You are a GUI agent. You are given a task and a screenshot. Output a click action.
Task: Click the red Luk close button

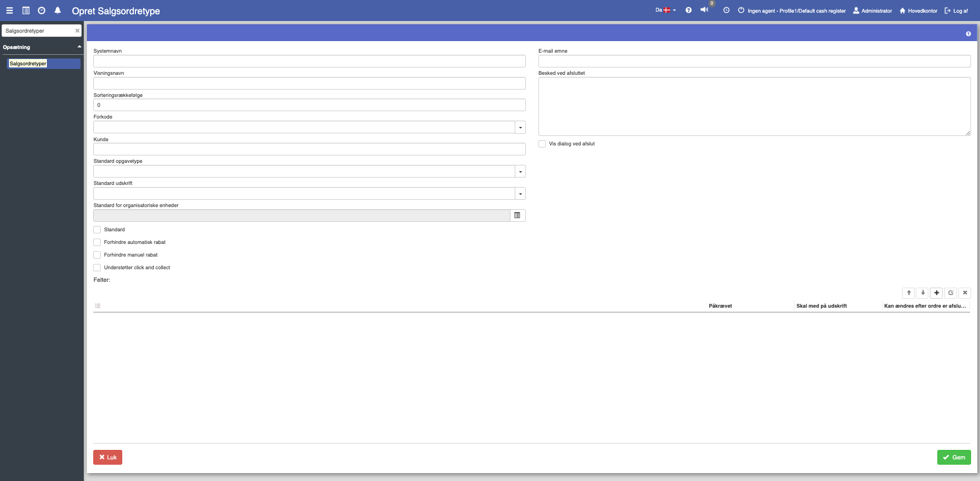tap(107, 457)
